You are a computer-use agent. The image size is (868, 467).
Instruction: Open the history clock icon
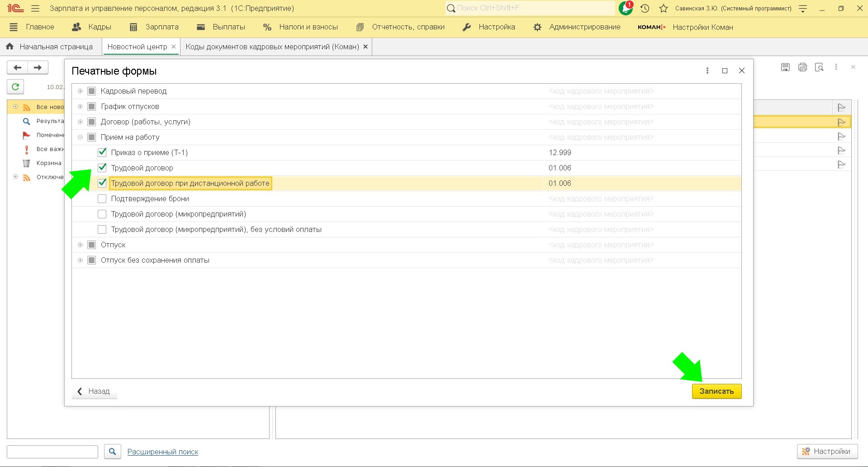pos(645,8)
